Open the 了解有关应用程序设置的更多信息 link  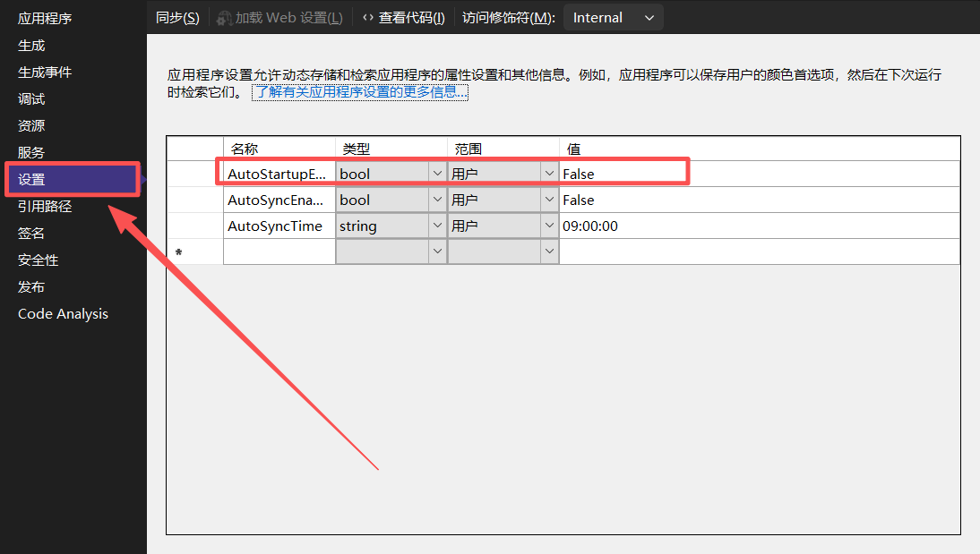click(360, 92)
